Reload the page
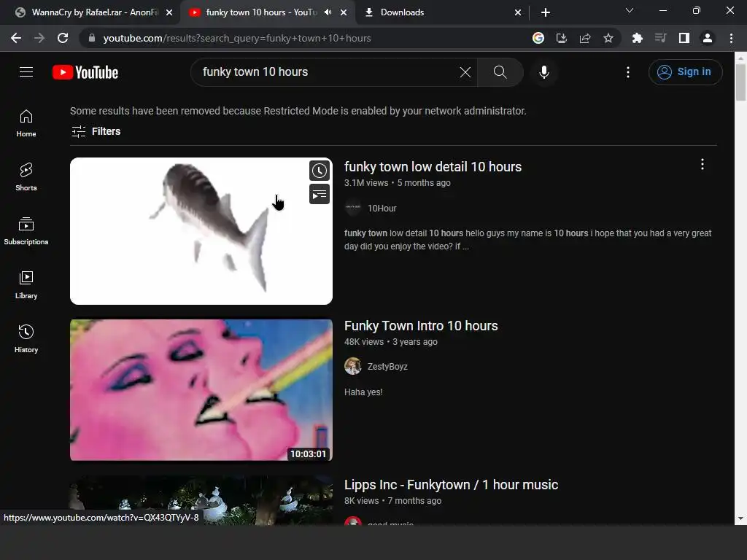The height and width of the screenshot is (560, 747). coord(63,38)
